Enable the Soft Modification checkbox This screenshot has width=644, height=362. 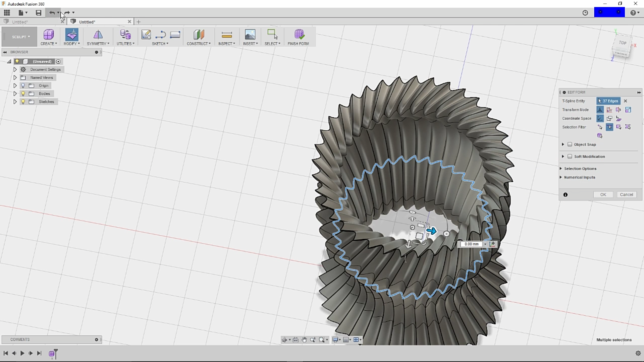click(570, 157)
